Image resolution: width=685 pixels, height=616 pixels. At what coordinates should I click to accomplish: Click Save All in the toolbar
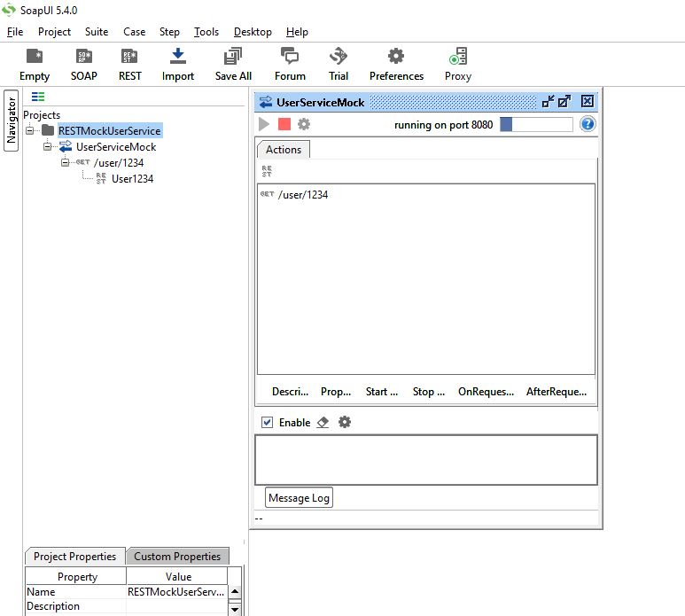(233, 64)
